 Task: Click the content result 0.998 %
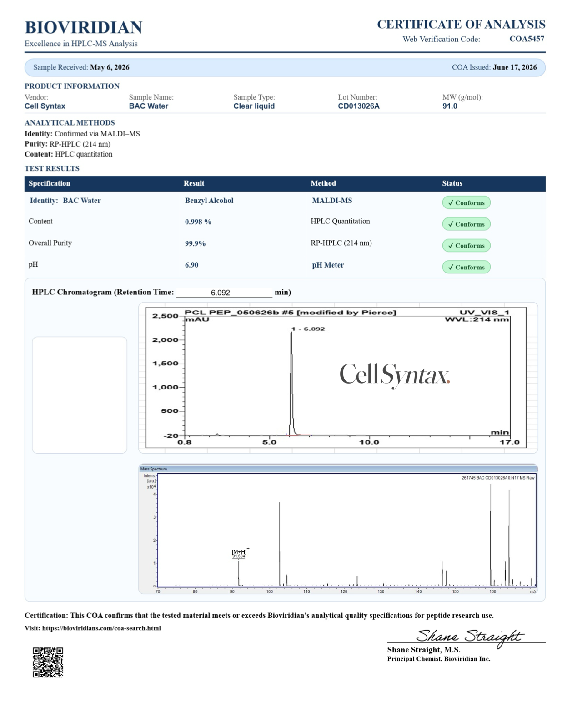(198, 222)
